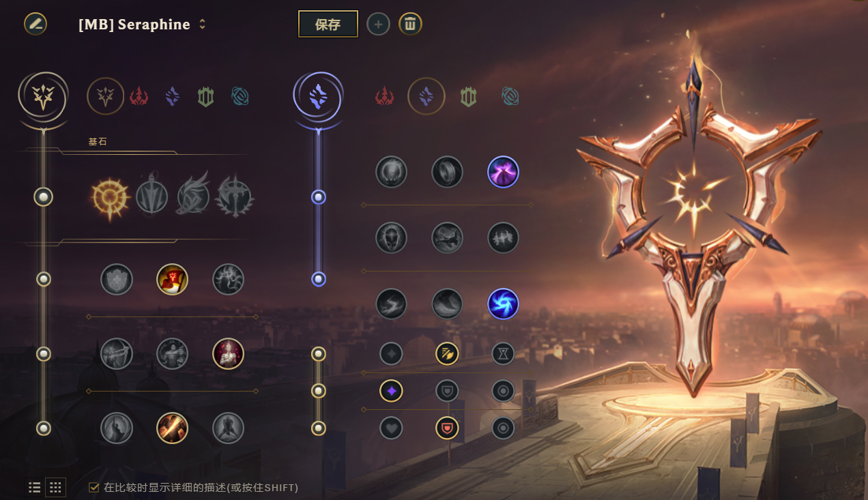Viewport: 868px width, 500px height.
Task: Pick the Triumph rune in first primary row
Action: click(173, 279)
